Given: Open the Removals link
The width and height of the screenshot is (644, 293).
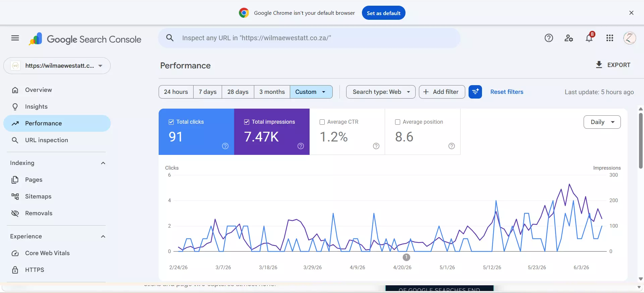Looking at the screenshot, I should pos(57,213).
